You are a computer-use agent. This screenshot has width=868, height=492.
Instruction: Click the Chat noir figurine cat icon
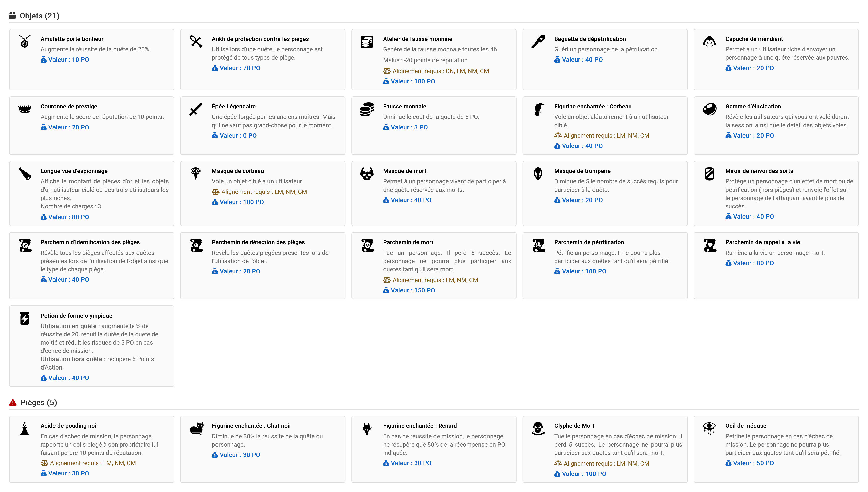tap(196, 429)
